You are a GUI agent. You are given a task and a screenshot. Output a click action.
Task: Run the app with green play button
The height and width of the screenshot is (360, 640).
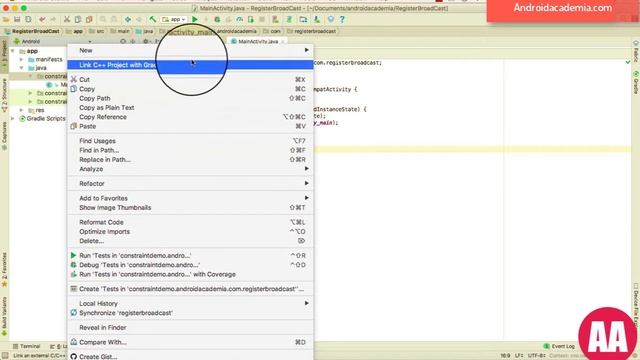pyautogui.click(x=195, y=19)
